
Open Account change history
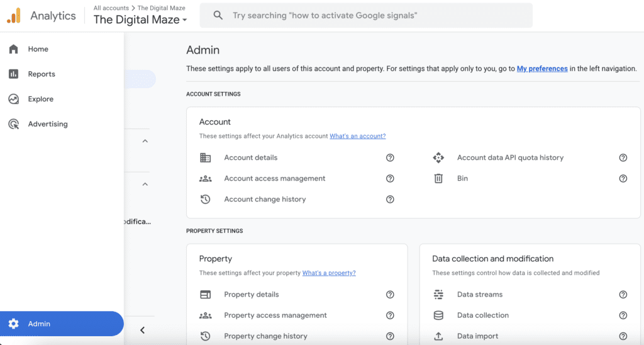265,199
